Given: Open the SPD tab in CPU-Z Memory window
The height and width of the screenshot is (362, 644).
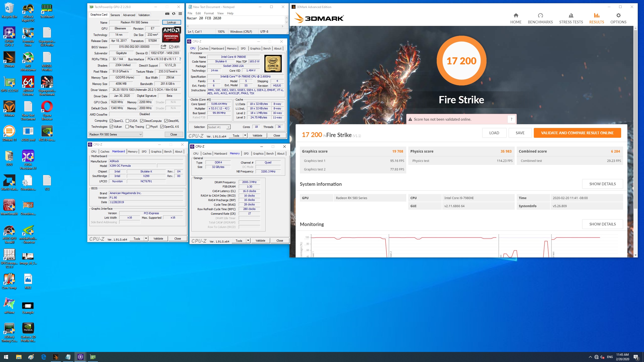Looking at the screenshot, I should (246, 154).
